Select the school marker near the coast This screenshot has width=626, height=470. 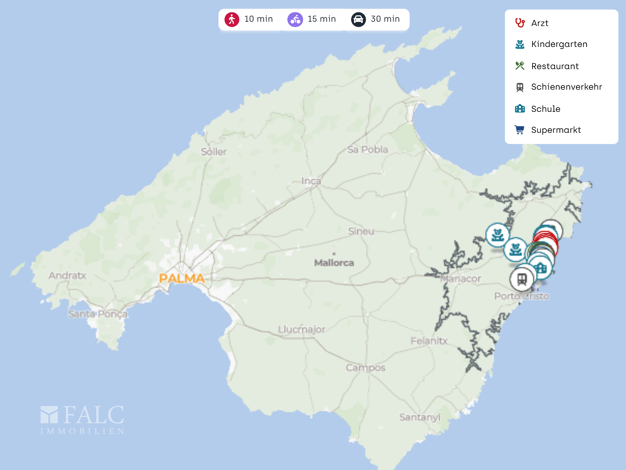point(541,268)
